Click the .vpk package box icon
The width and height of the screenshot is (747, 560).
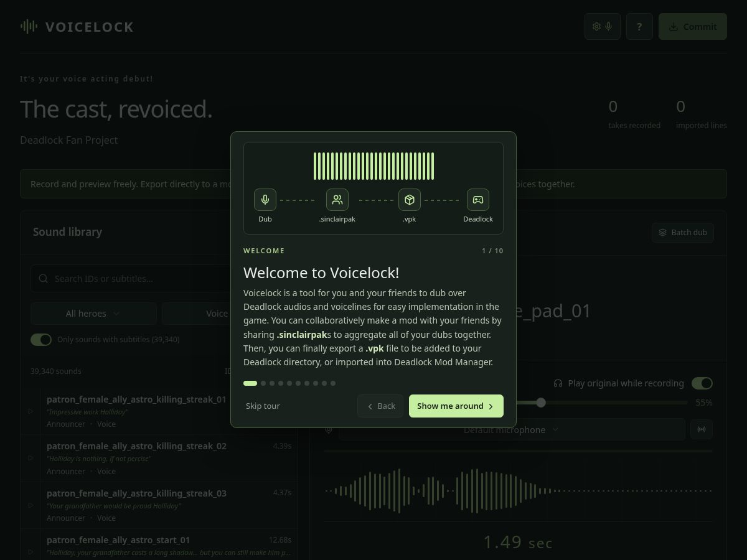pos(410,200)
